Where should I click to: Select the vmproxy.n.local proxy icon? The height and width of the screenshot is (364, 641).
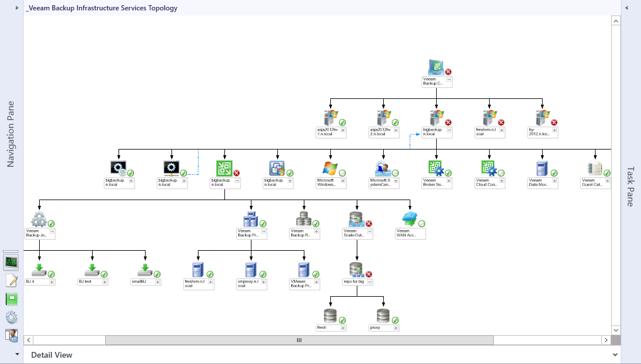pos(251,270)
